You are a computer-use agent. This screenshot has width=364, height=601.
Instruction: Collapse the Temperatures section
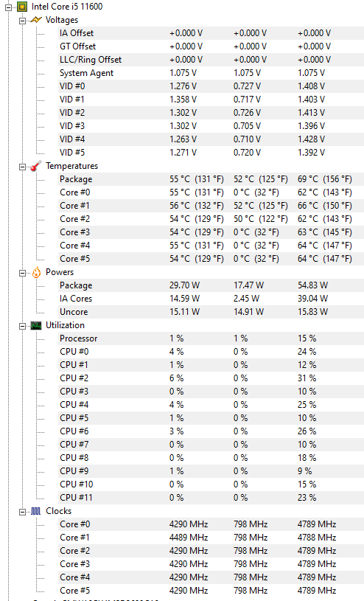tap(23, 167)
